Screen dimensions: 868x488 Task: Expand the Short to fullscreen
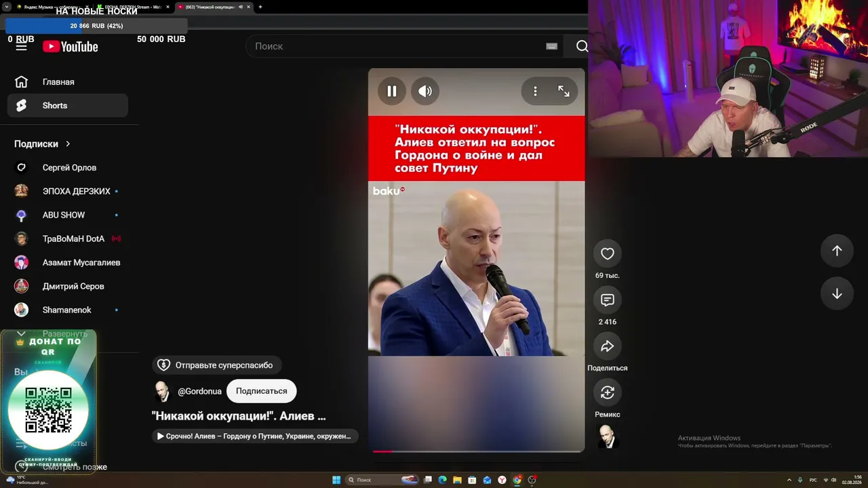pyautogui.click(x=564, y=91)
